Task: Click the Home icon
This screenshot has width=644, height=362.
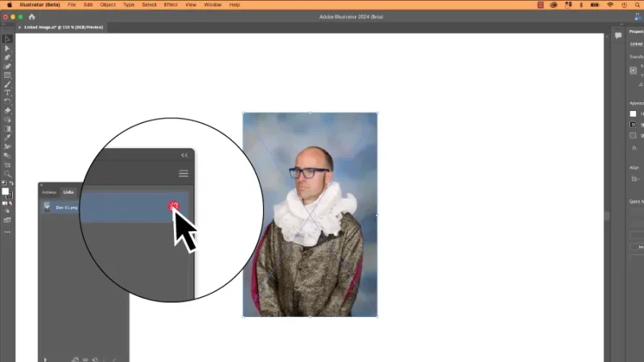Action: [31, 16]
